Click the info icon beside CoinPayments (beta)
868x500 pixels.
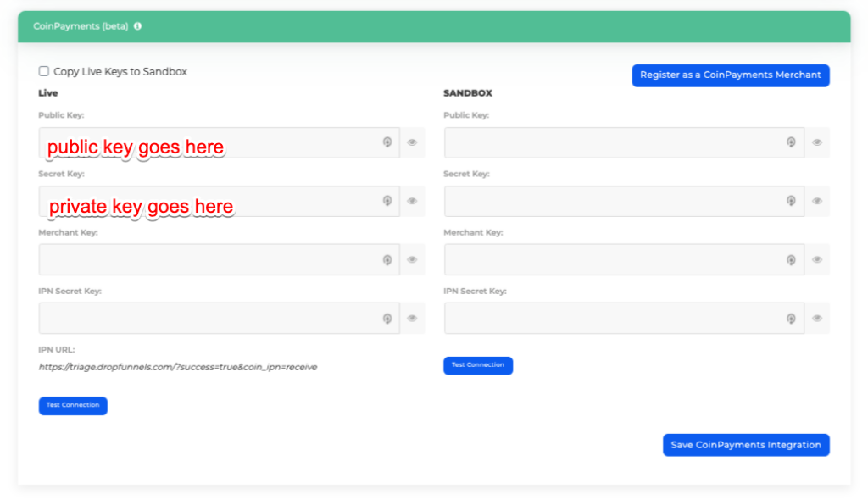click(137, 26)
